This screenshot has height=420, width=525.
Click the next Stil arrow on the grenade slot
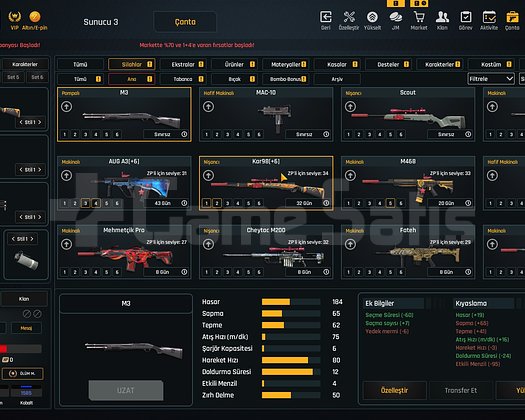pyautogui.click(x=32, y=239)
